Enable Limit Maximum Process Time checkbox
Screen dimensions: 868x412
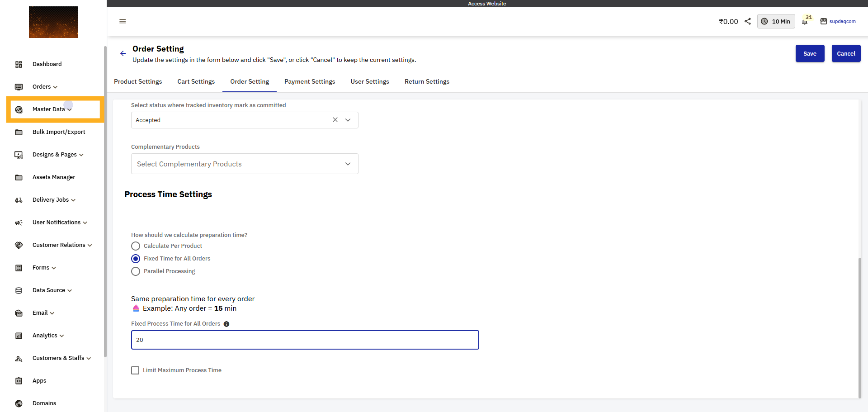click(135, 370)
